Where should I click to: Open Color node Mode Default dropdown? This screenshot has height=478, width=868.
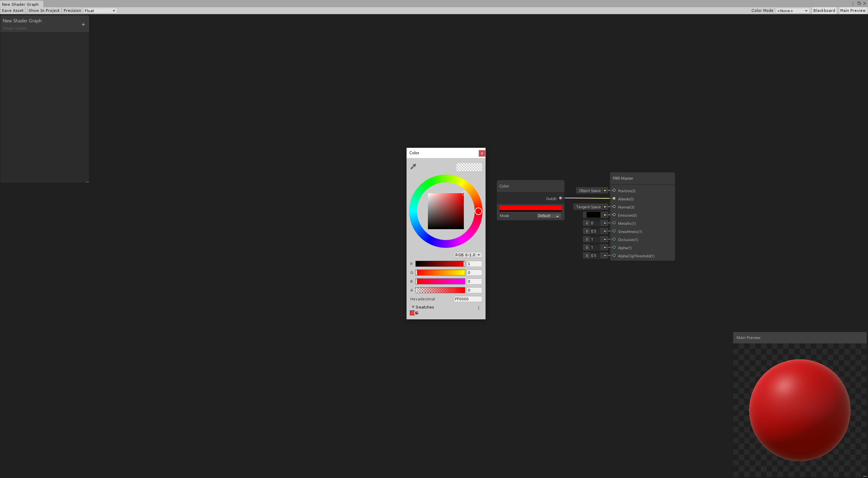click(548, 216)
